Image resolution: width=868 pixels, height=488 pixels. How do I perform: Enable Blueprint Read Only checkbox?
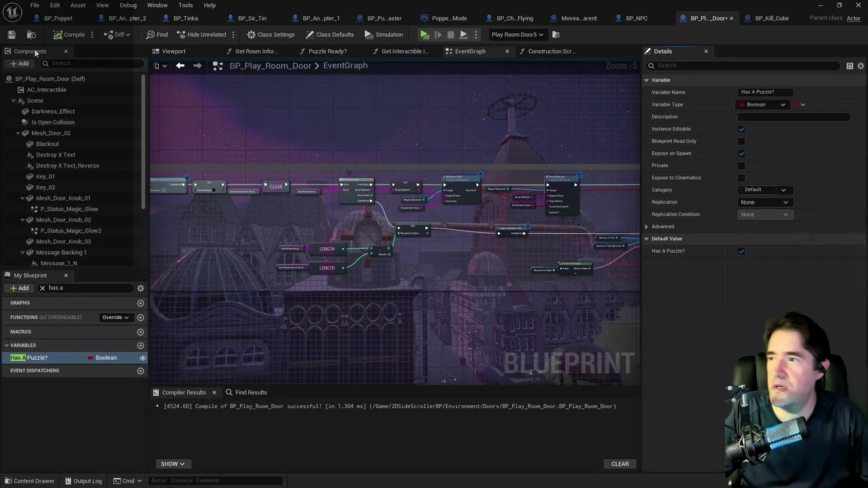click(741, 141)
